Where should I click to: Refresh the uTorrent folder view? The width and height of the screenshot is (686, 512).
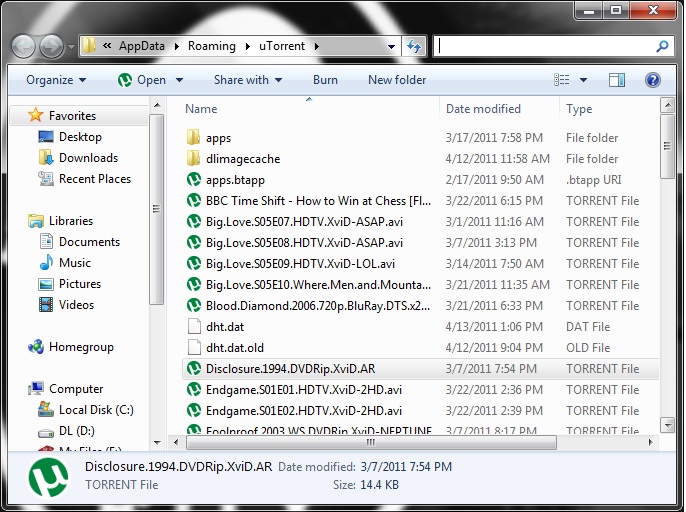click(x=414, y=46)
